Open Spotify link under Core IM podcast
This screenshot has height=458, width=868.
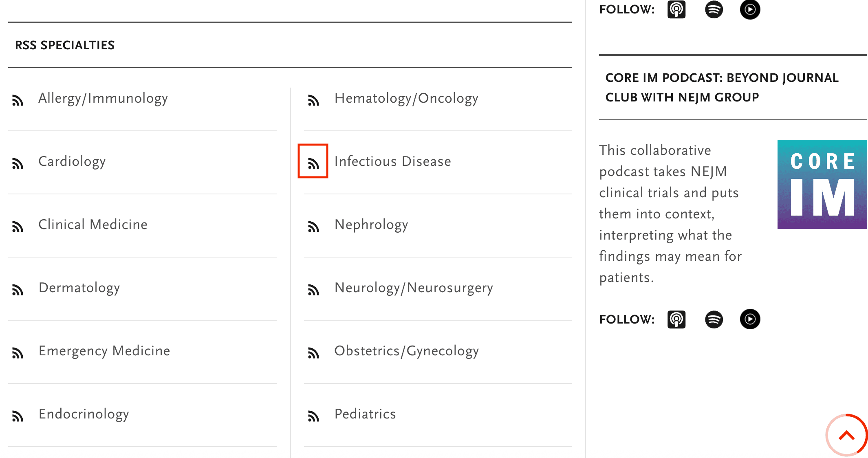(714, 319)
